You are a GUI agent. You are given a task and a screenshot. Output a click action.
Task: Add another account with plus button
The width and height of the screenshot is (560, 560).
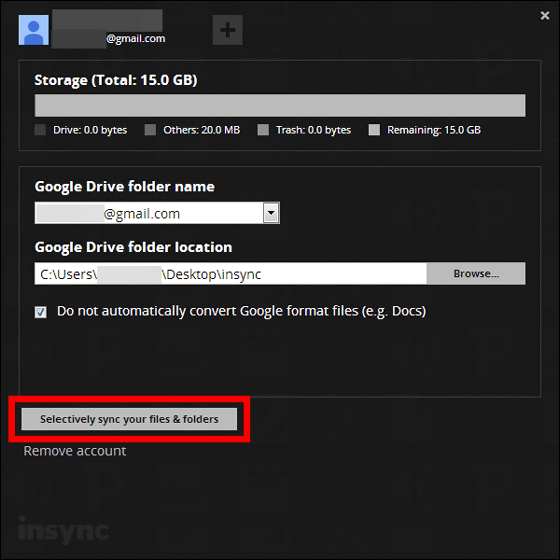coord(228,30)
